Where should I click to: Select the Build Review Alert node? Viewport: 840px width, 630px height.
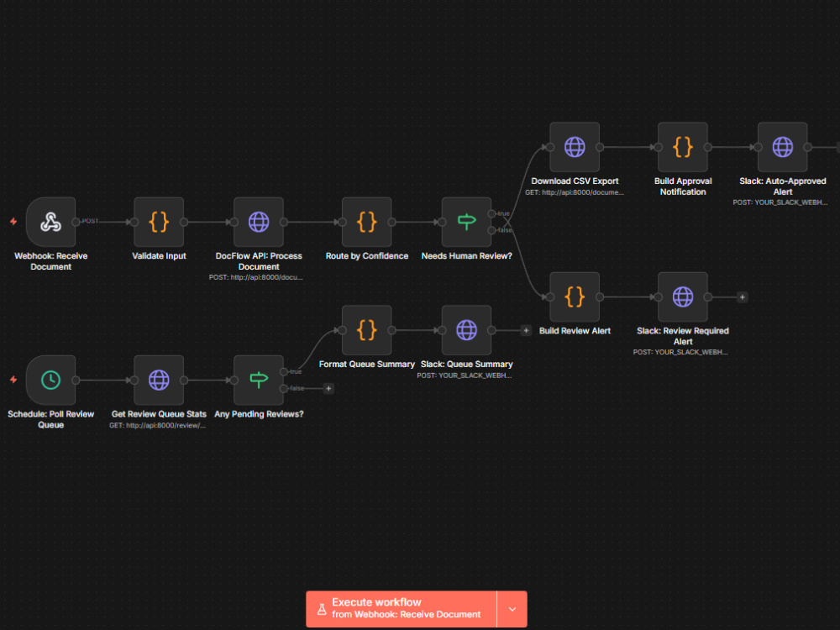point(575,297)
